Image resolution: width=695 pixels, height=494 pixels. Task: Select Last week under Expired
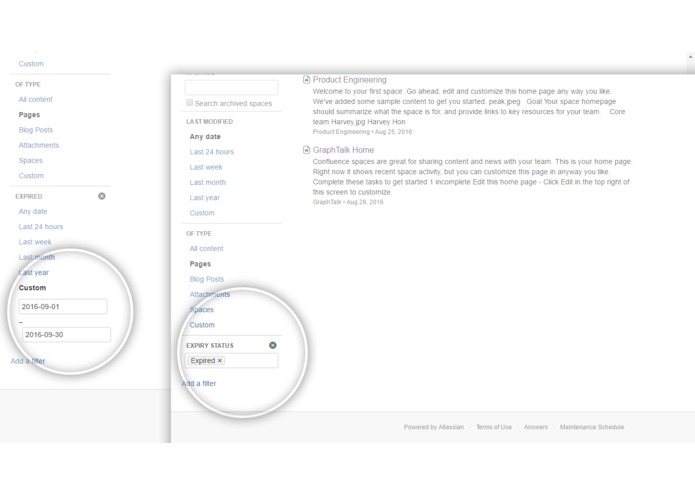tap(35, 242)
